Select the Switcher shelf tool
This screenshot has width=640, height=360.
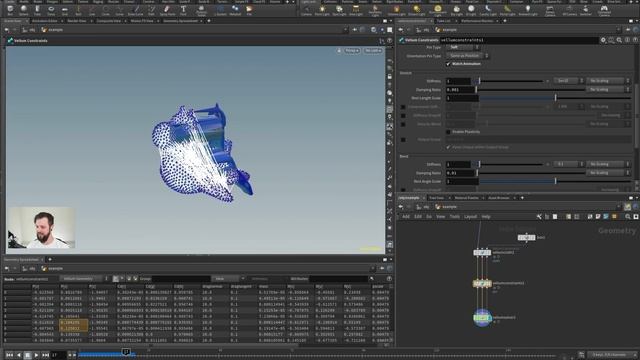(586, 10)
